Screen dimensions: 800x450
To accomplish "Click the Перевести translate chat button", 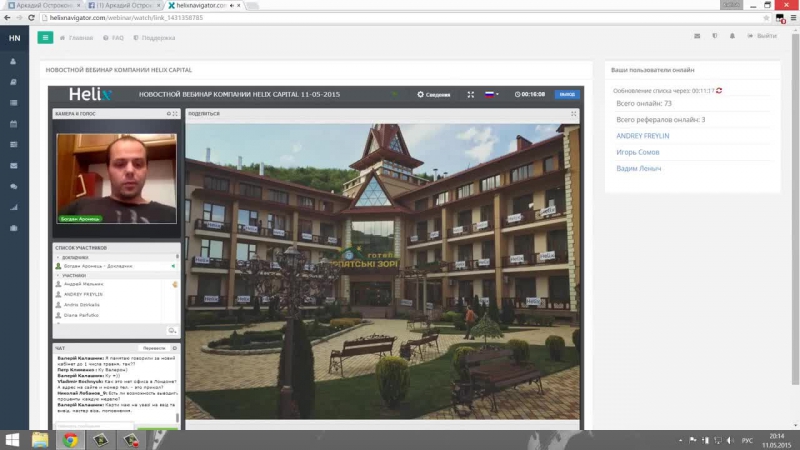I will point(154,348).
